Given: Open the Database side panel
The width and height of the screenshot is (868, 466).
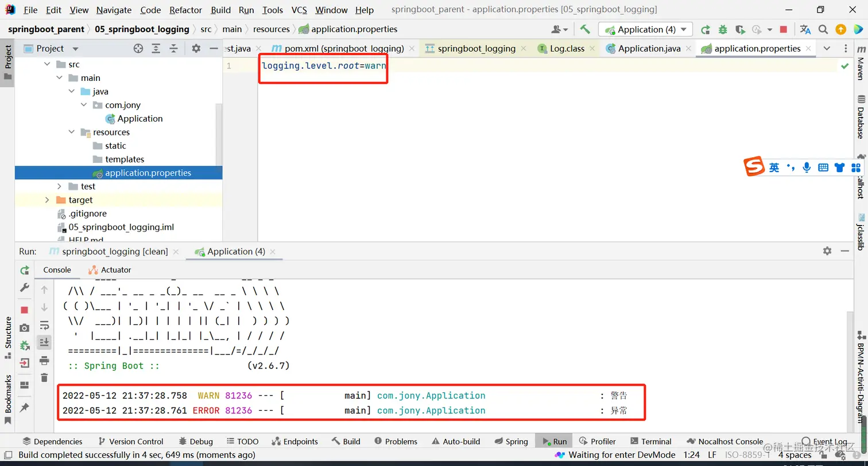Looking at the screenshot, I should click(861, 117).
